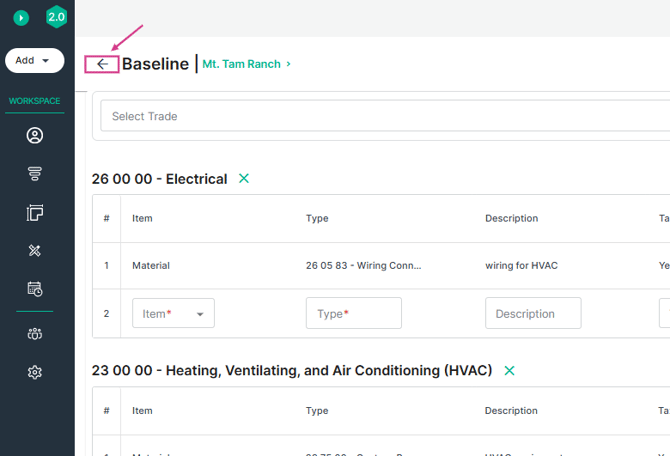
Task: Click the Description input in row 2
Action: pos(533,313)
